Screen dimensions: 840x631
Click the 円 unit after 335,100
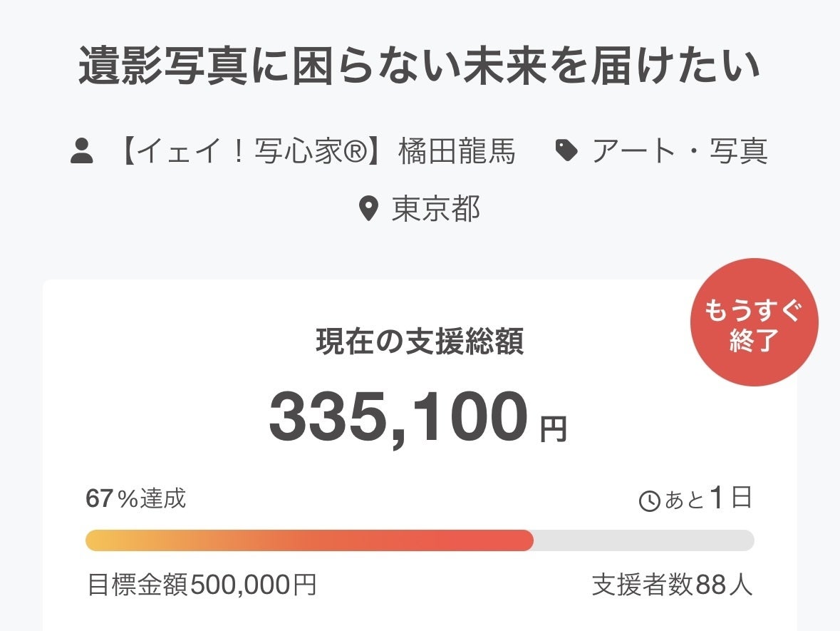click(x=553, y=430)
